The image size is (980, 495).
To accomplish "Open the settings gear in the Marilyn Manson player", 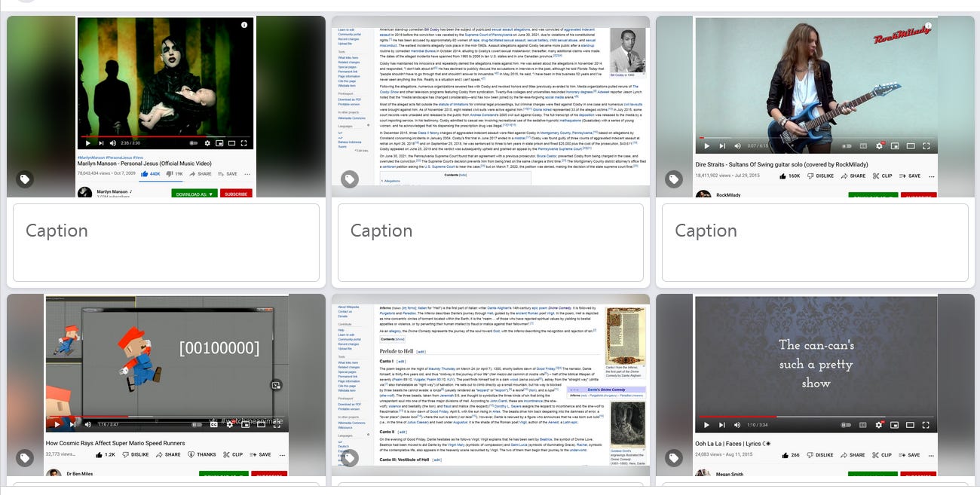I will [x=207, y=143].
